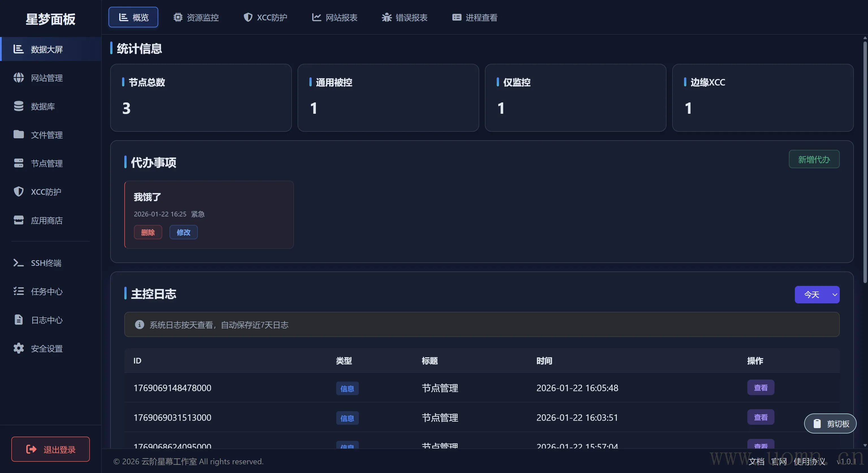Switch to the 错误报表 tab
The width and height of the screenshot is (868, 473).
pyautogui.click(x=404, y=17)
